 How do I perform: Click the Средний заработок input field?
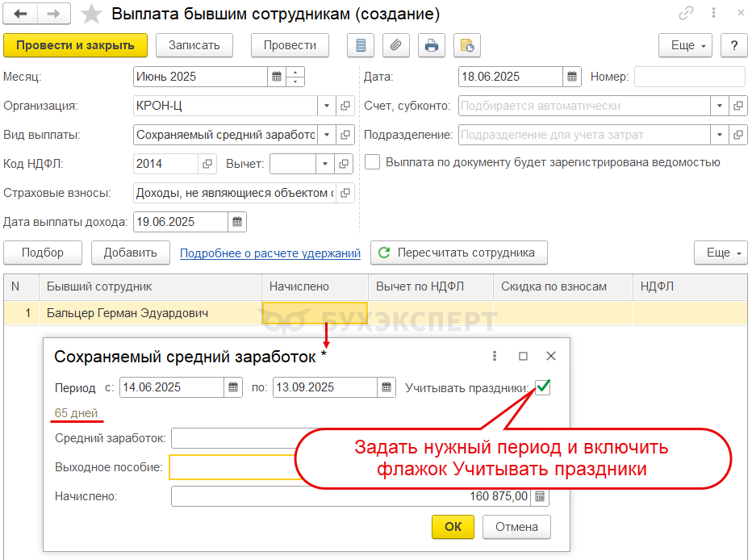coord(235,438)
